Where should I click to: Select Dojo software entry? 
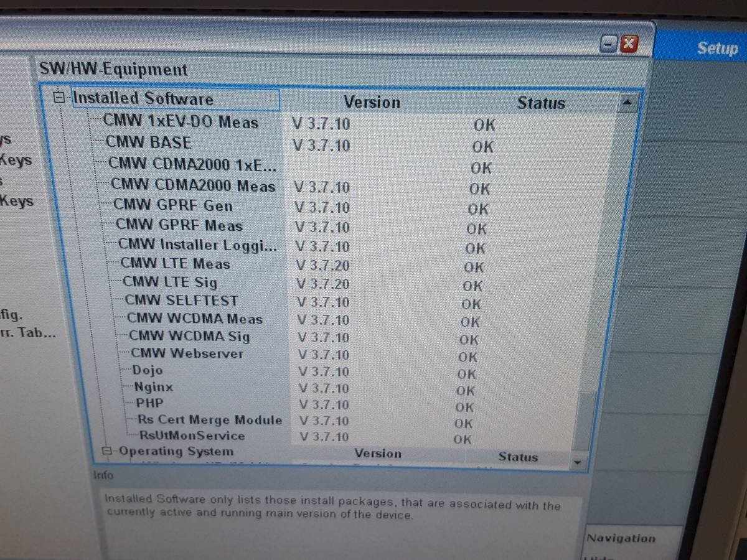coord(148,370)
